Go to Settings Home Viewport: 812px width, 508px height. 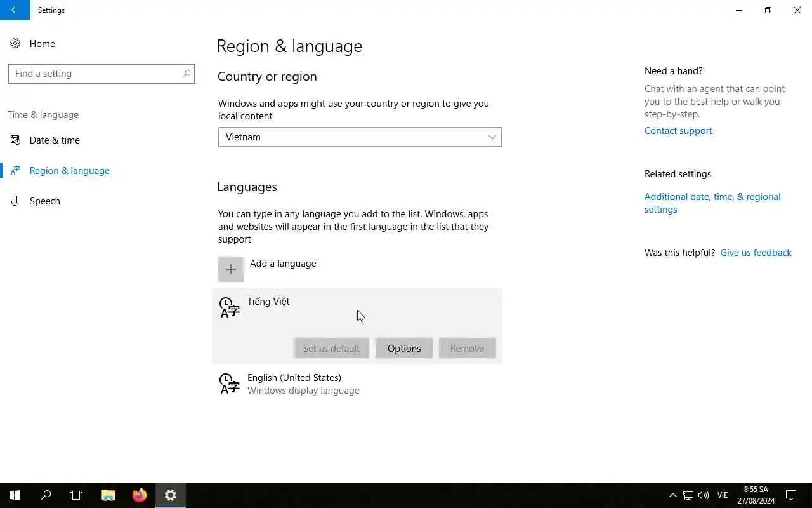pyautogui.click(x=42, y=43)
